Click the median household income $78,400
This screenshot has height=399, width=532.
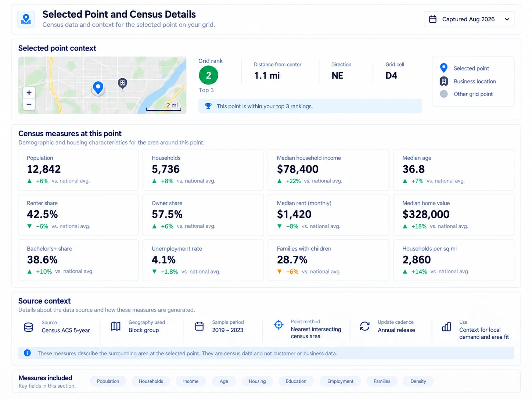click(298, 169)
